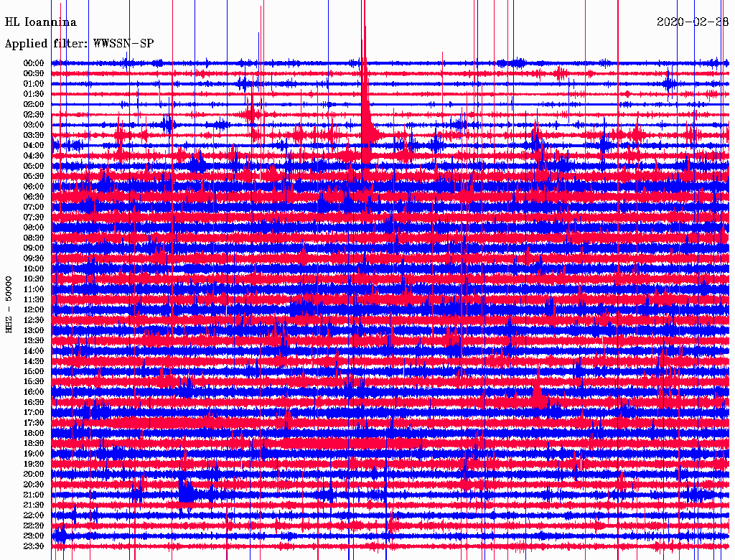The height and width of the screenshot is (560, 735).
Task: Select the 00:30 time label
Action: tap(34, 73)
